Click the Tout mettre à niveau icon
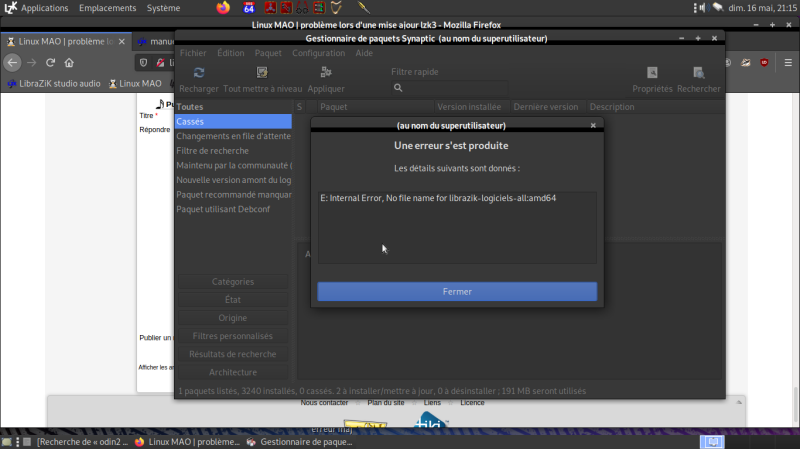The height and width of the screenshot is (449, 800). 262,73
